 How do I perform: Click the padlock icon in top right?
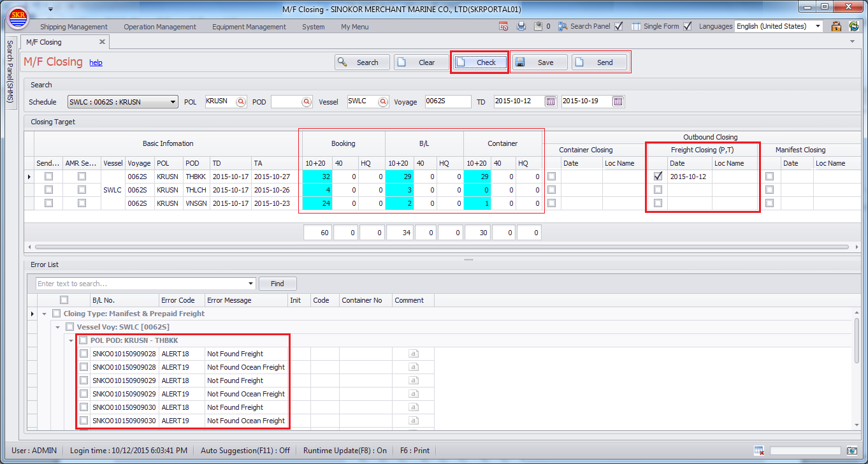[x=836, y=26]
